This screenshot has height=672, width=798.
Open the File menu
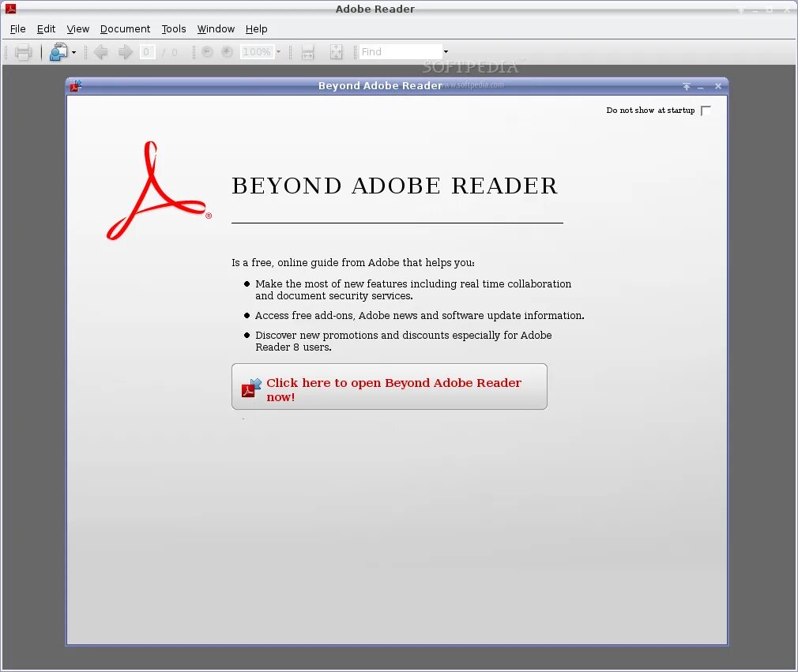point(18,29)
